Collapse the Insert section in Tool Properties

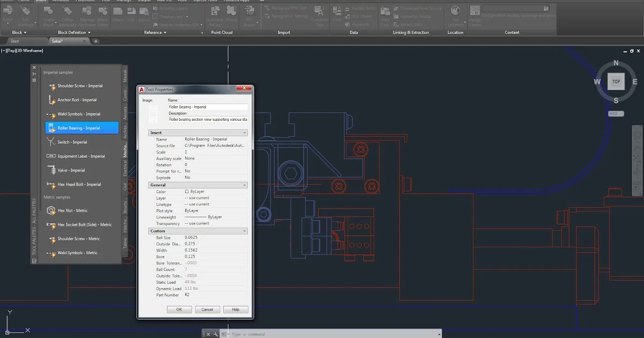click(245, 133)
